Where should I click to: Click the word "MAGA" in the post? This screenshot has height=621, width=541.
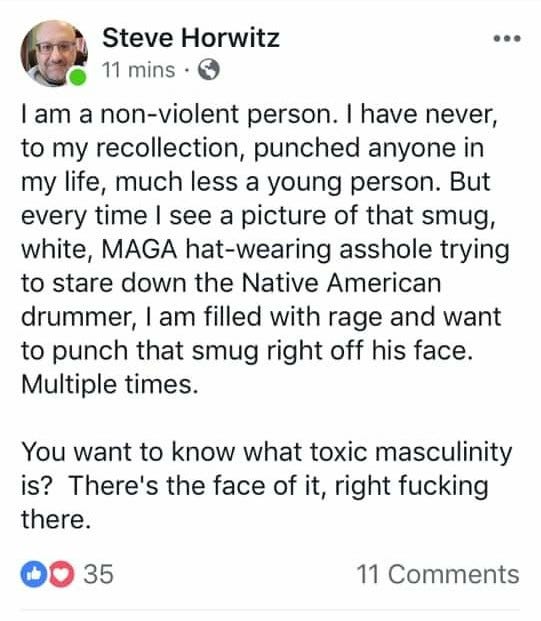[139, 250]
